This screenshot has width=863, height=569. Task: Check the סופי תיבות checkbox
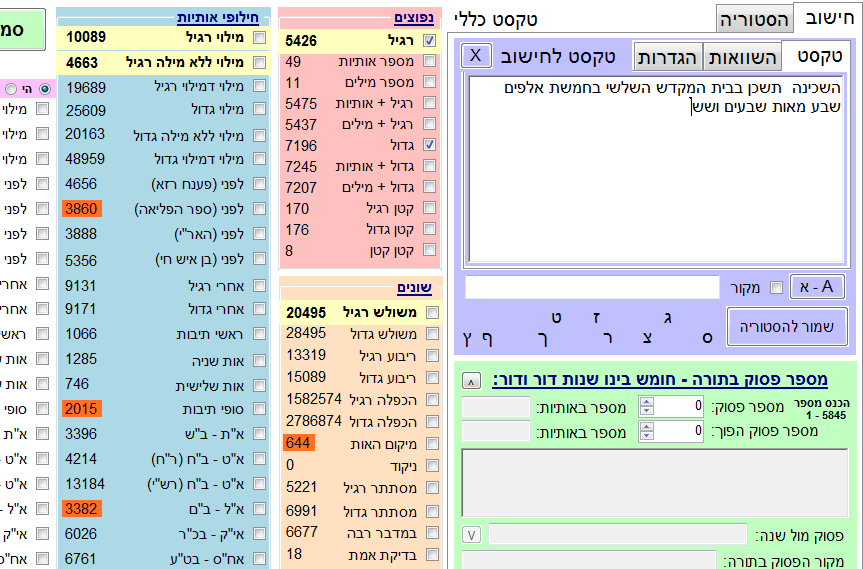tap(260, 409)
